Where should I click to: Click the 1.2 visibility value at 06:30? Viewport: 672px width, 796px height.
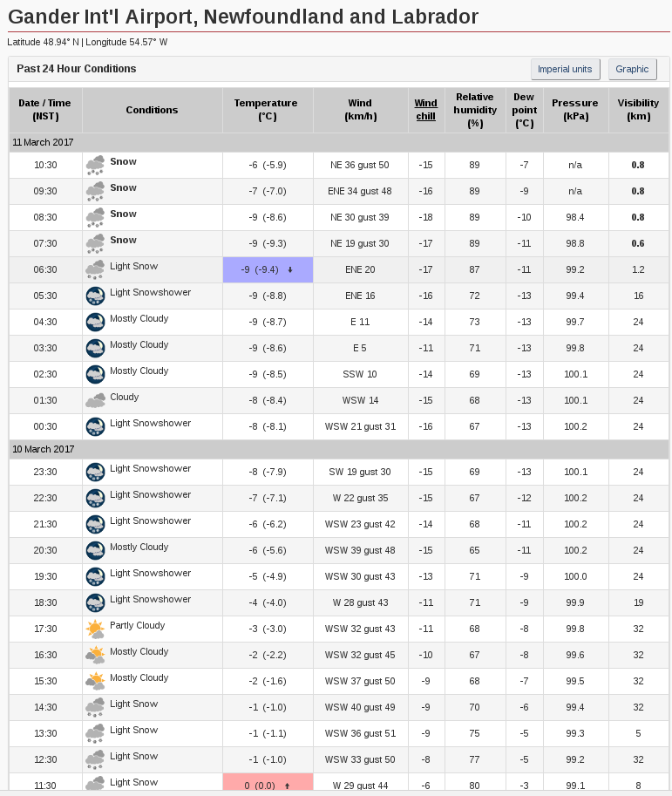638,269
